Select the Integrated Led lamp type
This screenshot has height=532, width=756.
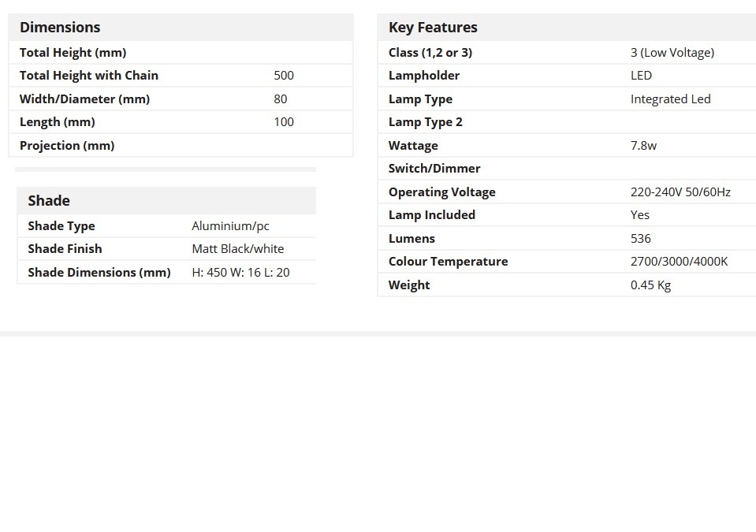pyautogui.click(x=670, y=99)
